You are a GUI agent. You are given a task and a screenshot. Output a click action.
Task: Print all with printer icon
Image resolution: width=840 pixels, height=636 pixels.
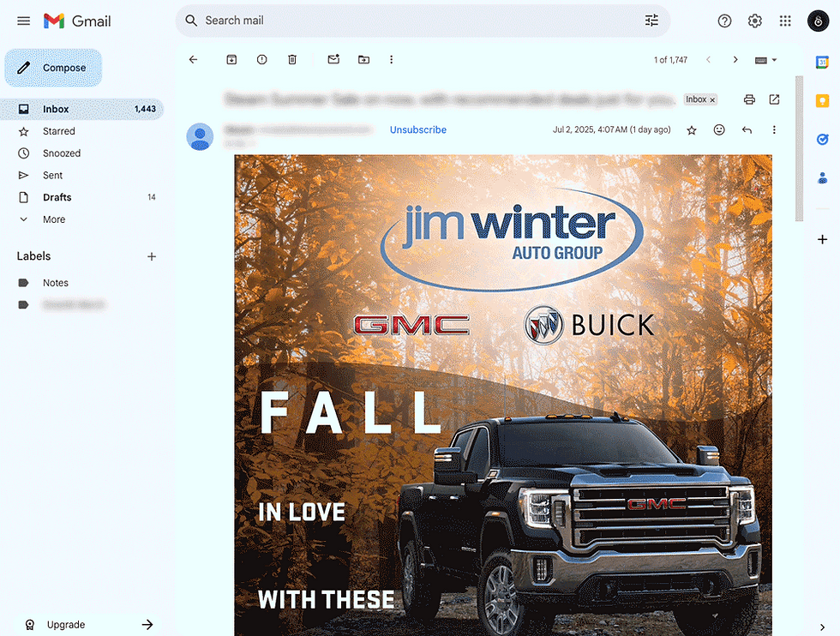(749, 99)
